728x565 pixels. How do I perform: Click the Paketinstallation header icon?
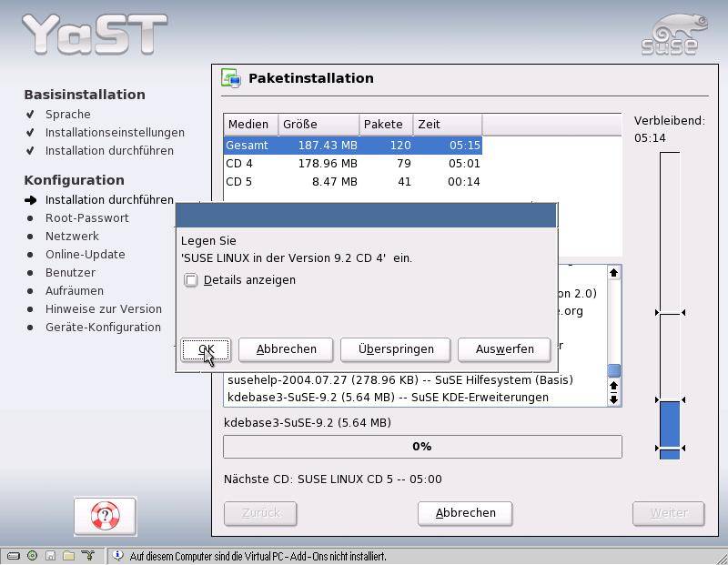[231, 78]
